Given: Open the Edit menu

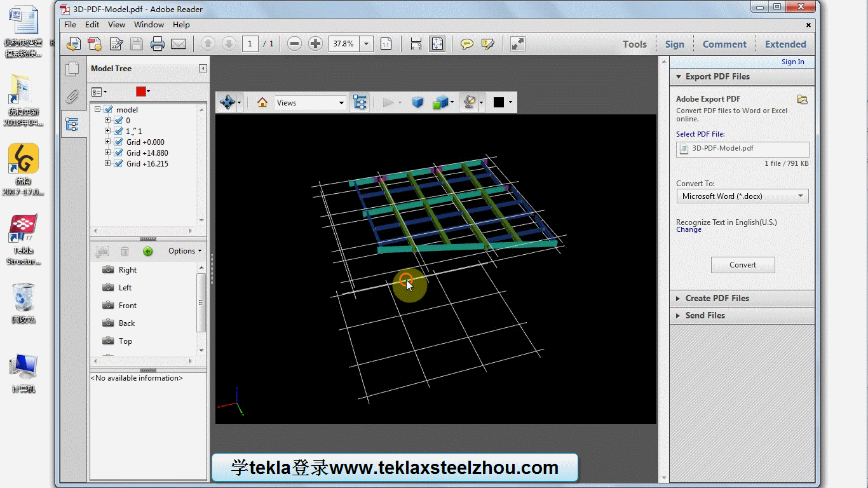Looking at the screenshot, I should pyautogui.click(x=92, y=24).
